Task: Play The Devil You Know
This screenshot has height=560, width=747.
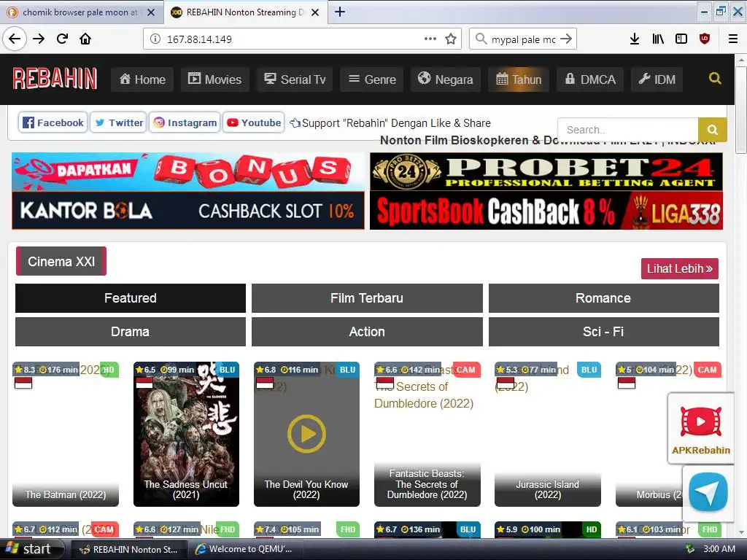Action: (x=306, y=434)
